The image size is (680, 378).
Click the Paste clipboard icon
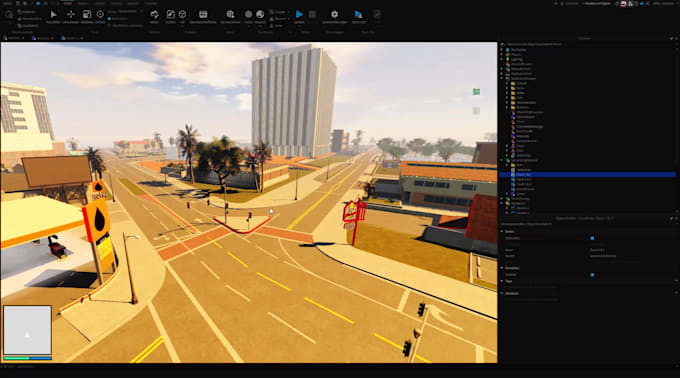pyautogui.click(x=9, y=14)
